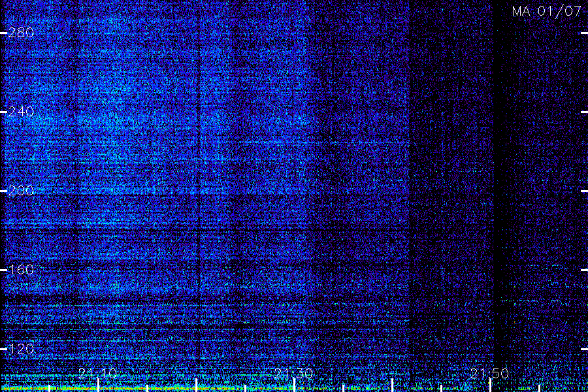Image resolution: width=588 pixels, height=392 pixels.
Task: Select the 21:10 time axis label
Action: [98, 374]
